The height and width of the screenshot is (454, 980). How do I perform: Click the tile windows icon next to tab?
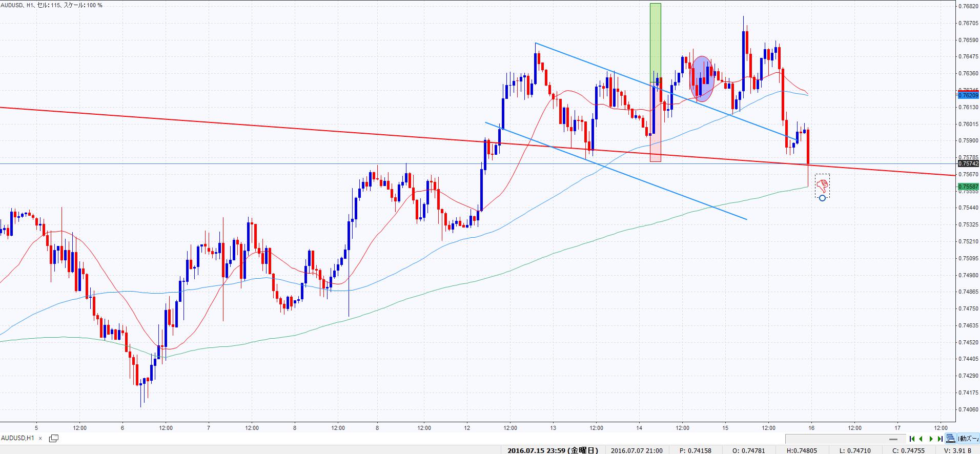[x=54, y=438]
